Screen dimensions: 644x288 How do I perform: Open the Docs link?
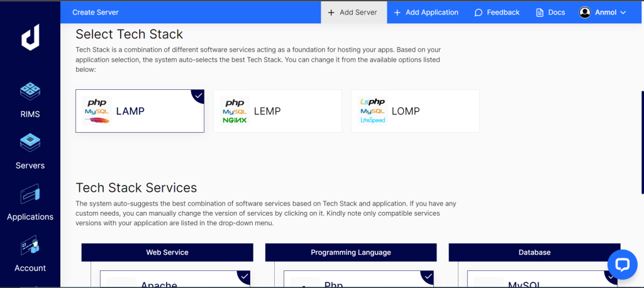click(550, 12)
